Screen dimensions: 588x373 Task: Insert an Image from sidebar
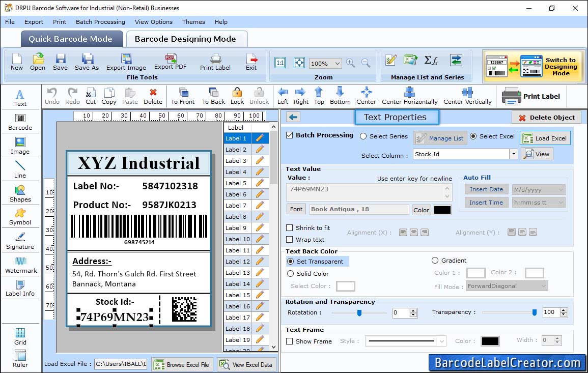tap(20, 146)
